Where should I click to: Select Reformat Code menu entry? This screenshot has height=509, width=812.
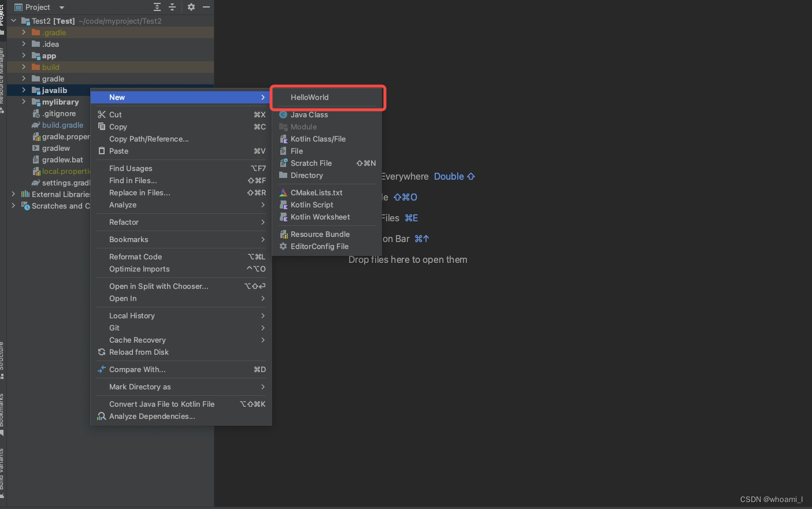click(181, 257)
